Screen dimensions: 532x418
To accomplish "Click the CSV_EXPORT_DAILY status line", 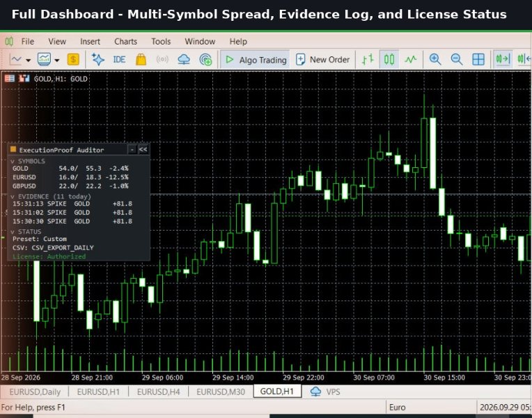I will tap(53, 248).
